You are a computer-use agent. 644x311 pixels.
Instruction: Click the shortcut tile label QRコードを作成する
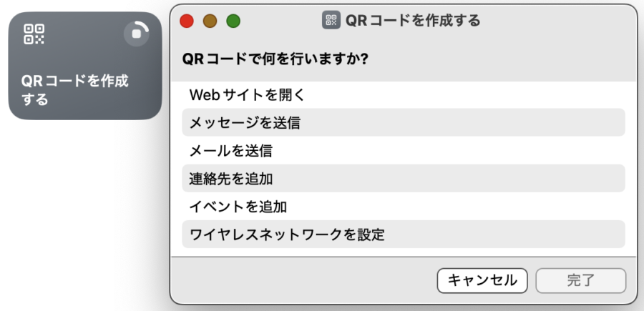point(75,90)
